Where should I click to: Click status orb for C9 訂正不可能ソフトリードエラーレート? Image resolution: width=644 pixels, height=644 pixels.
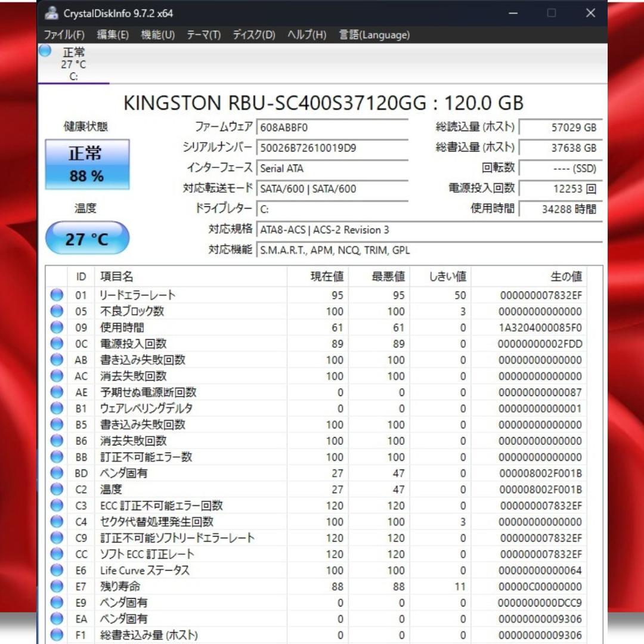pos(57,538)
